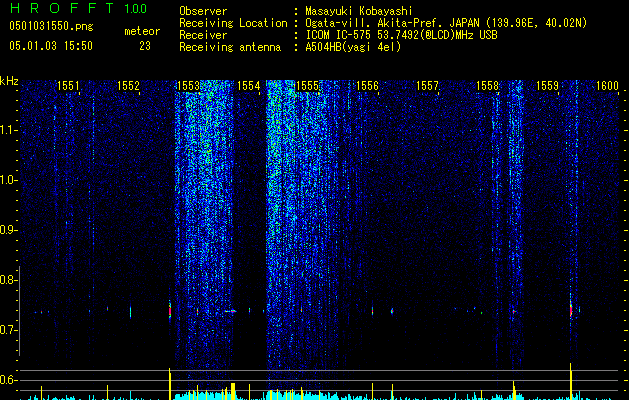629x400 pixels.
Task: Click the 1559 time marker
Action: click(x=548, y=86)
